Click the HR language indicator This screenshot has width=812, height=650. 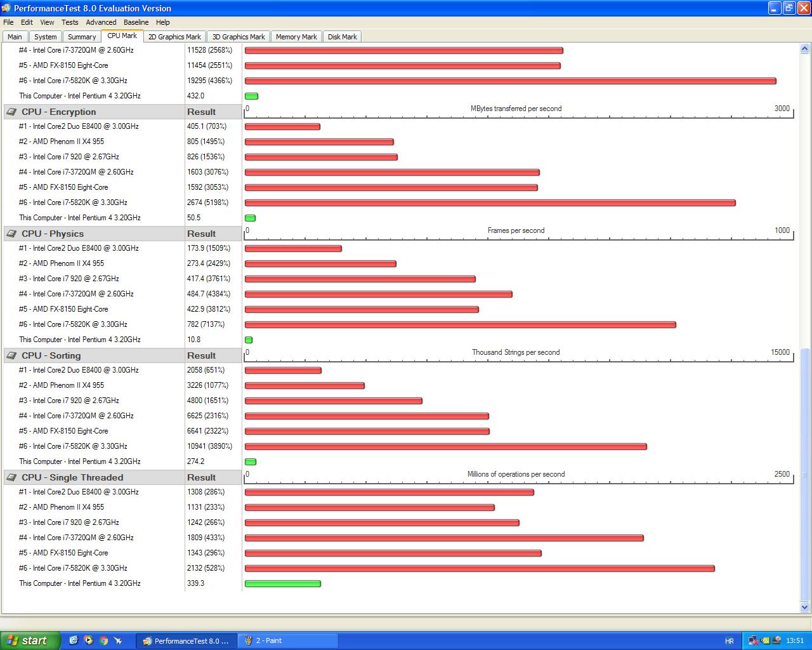pyautogui.click(x=730, y=641)
